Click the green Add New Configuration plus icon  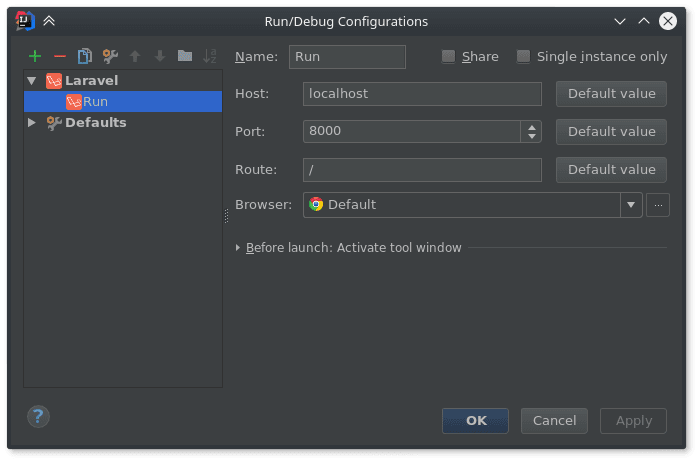(35, 56)
